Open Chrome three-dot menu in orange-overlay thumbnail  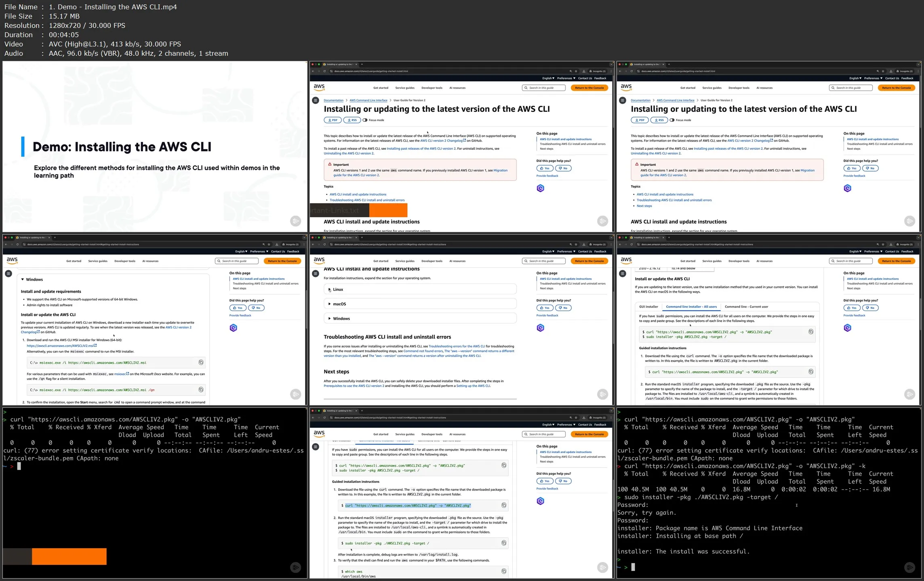click(x=611, y=71)
